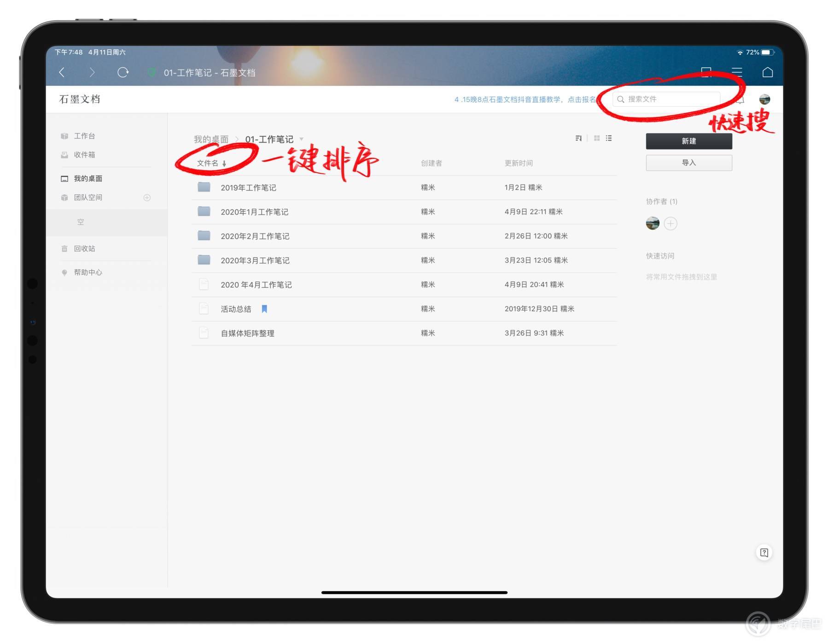This screenshot has height=644, width=829.
Task: Click the bookmark flag on 活动总结
Action: coord(264,309)
